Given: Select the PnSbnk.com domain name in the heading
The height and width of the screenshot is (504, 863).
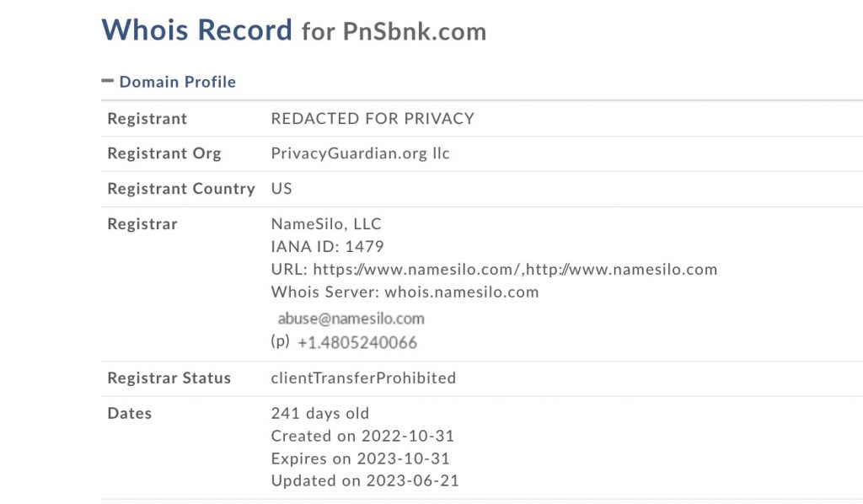Looking at the screenshot, I should [414, 32].
